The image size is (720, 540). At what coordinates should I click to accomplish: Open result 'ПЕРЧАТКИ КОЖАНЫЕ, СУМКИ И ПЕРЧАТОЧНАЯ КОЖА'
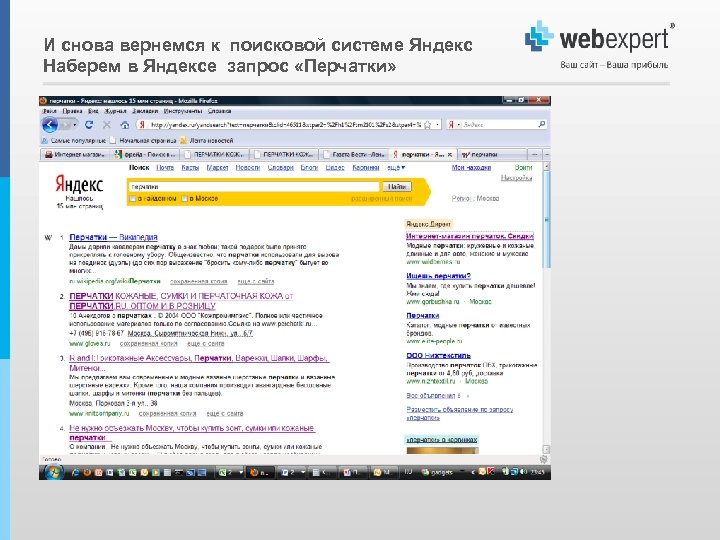click(181, 301)
